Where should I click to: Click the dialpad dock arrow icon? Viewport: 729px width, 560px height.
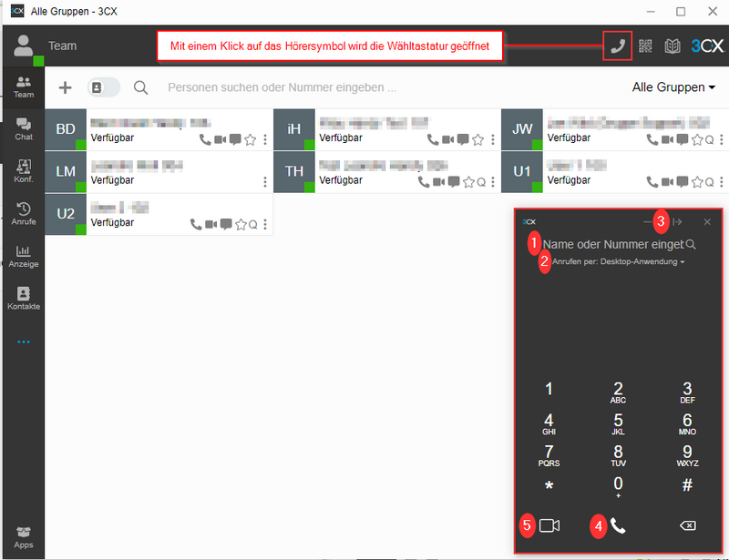pos(677,222)
